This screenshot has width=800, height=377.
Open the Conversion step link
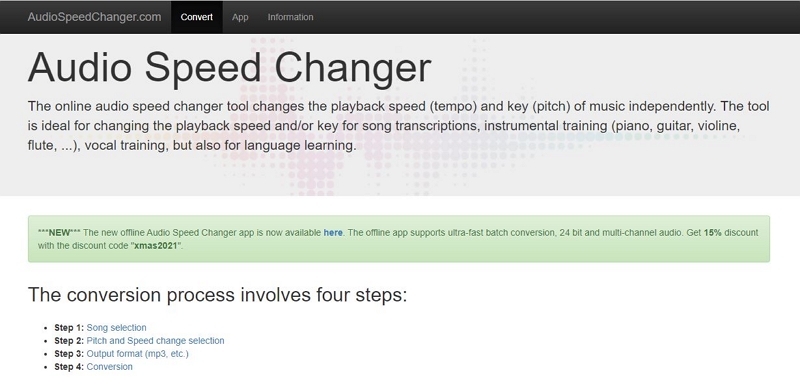point(109,367)
